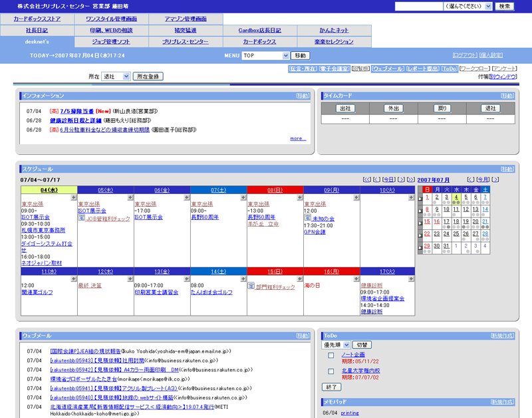Add a schedule entry on 06(金)
This screenshot has width=532, height=418.
(187, 197)
